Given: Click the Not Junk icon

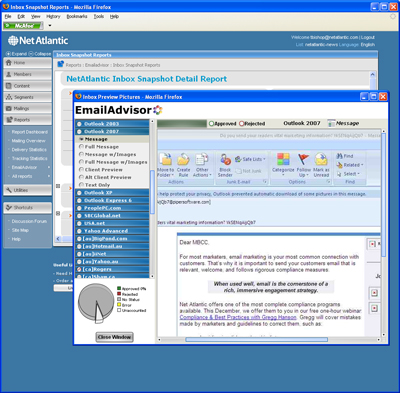Looking at the screenshot, I should coord(238,171).
